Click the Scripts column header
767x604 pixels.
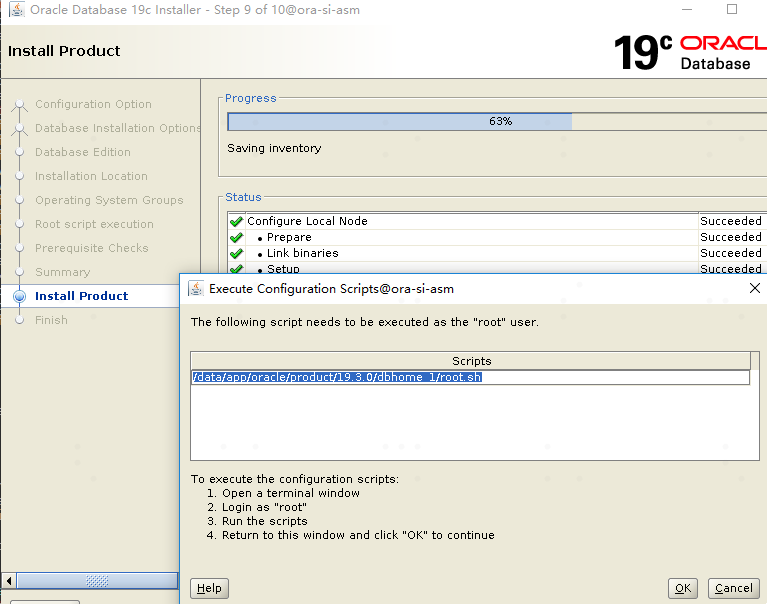pyautogui.click(x=471, y=361)
